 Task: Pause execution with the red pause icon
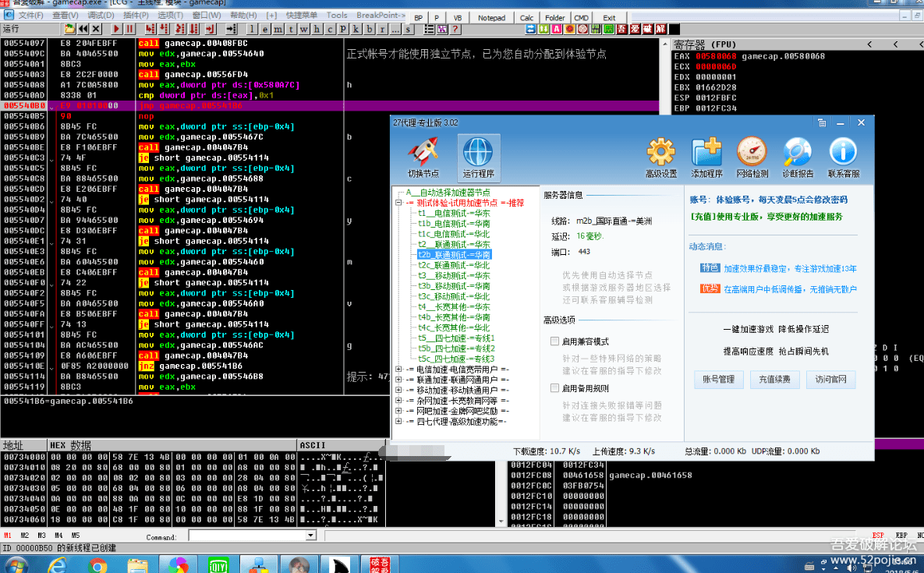[129, 29]
